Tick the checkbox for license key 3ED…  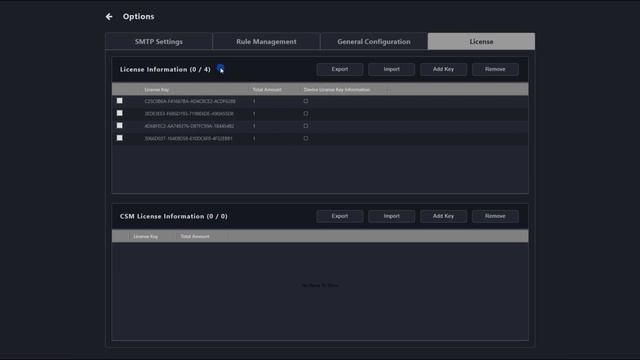click(x=120, y=113)
